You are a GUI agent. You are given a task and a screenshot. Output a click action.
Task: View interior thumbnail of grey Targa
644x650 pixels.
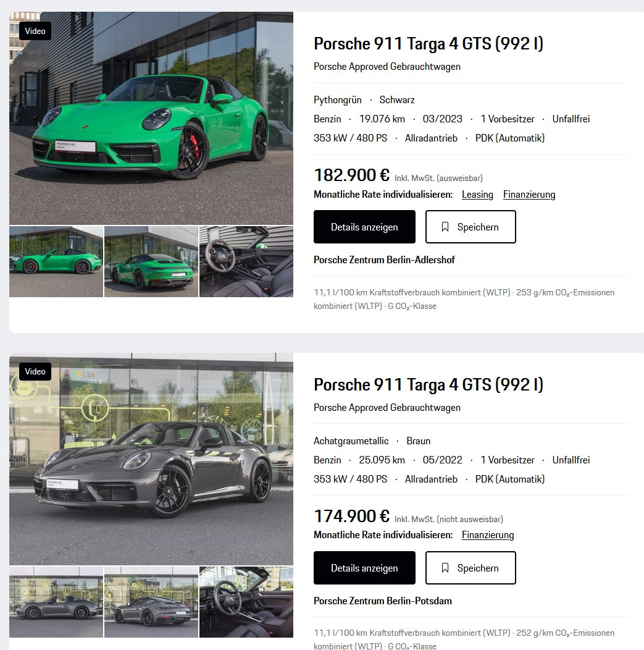pos(246,602)
